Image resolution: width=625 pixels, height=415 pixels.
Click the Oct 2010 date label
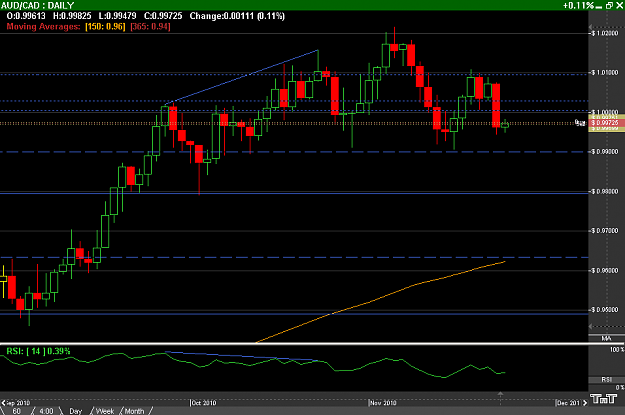click(x=204, y=403)
